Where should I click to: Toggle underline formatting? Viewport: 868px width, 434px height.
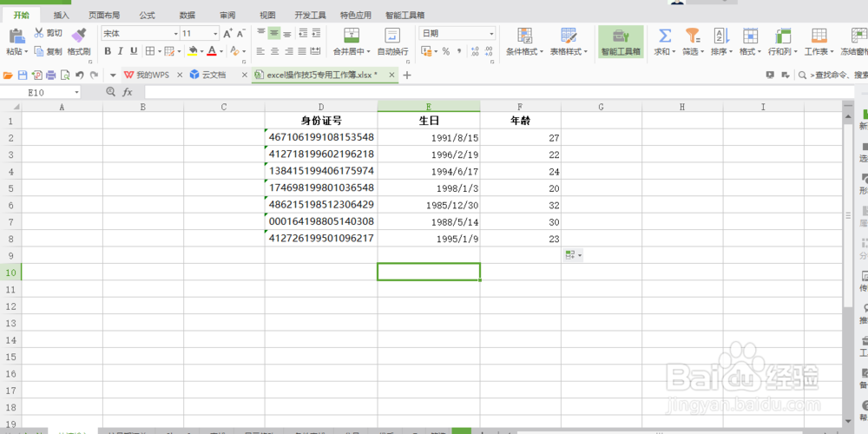134,51
